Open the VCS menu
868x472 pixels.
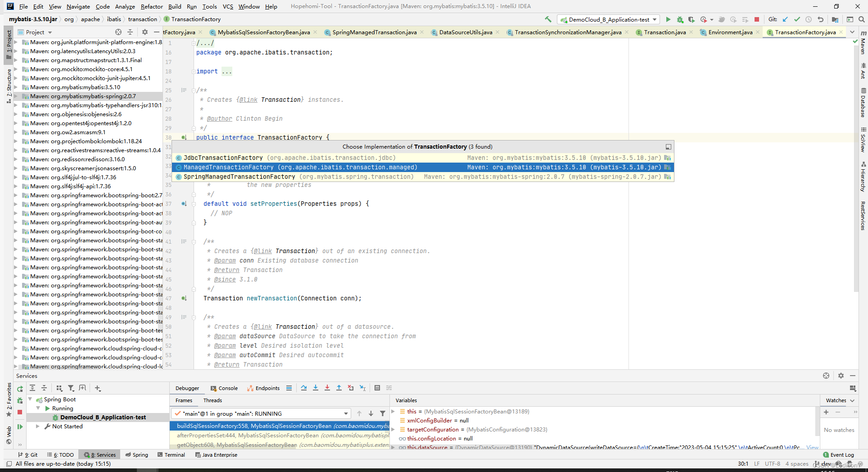click(228, 6)
